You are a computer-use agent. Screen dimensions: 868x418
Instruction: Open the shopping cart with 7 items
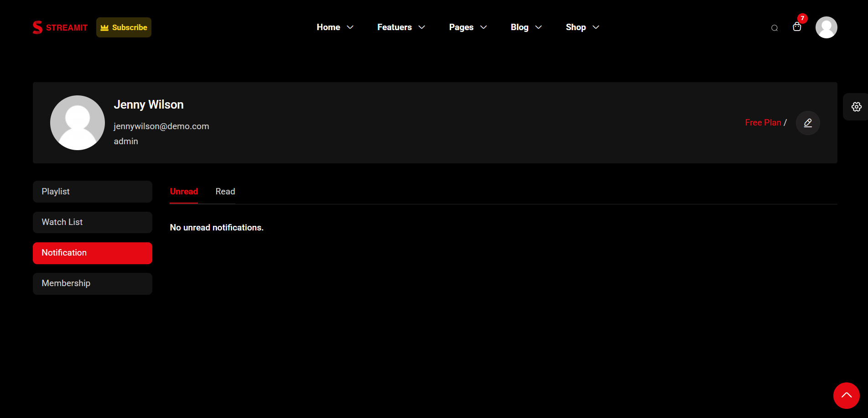[x=797, y=26]
